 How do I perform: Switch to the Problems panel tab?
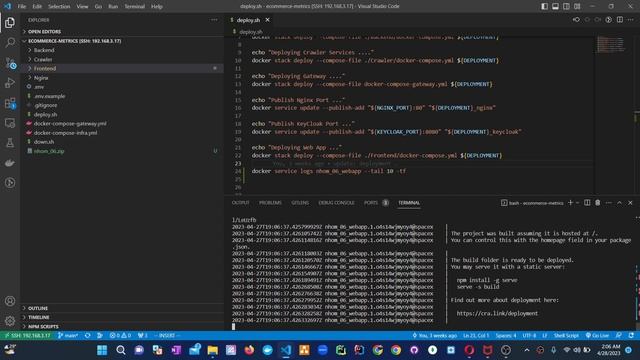pyautogui.click(x=270, y=203)
